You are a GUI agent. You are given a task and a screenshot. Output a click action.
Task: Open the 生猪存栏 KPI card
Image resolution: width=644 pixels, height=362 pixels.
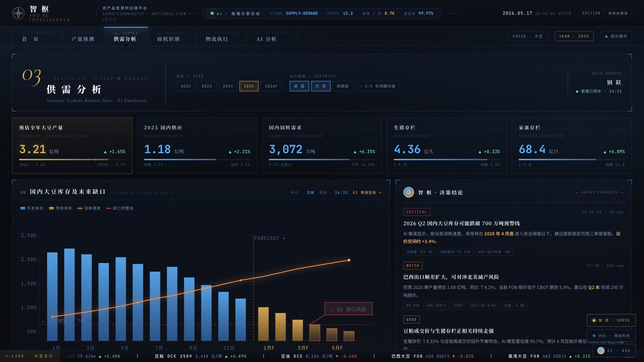(447, 145)
